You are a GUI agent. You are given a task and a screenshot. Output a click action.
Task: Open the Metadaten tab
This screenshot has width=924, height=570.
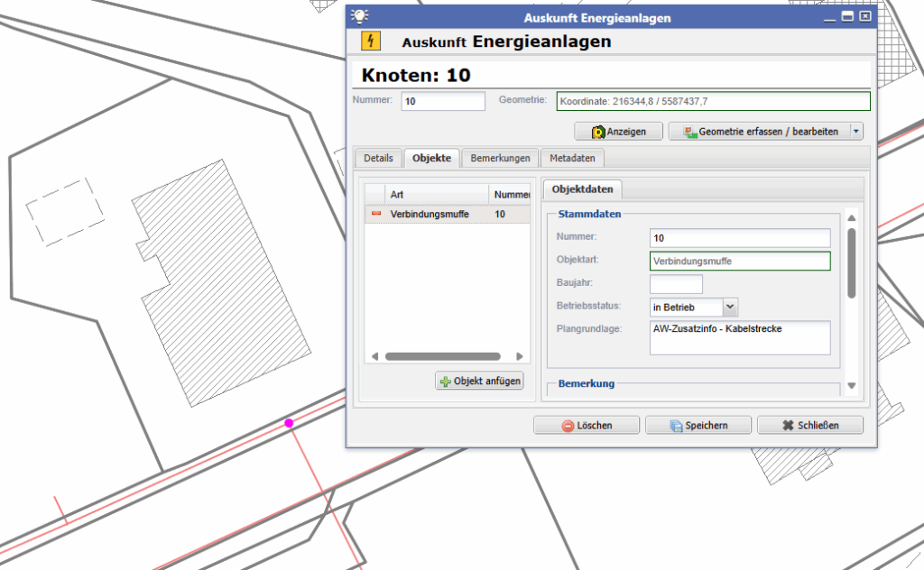click(x=572, y=158)
